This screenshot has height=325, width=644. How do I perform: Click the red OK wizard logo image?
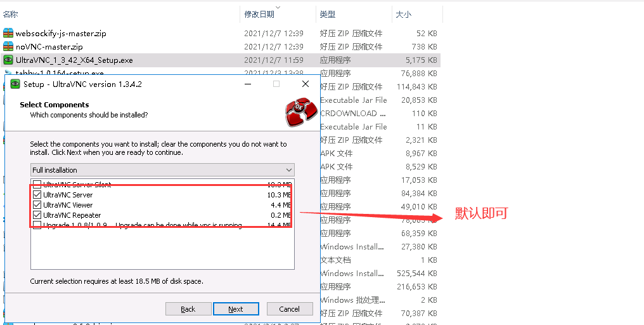301,112
